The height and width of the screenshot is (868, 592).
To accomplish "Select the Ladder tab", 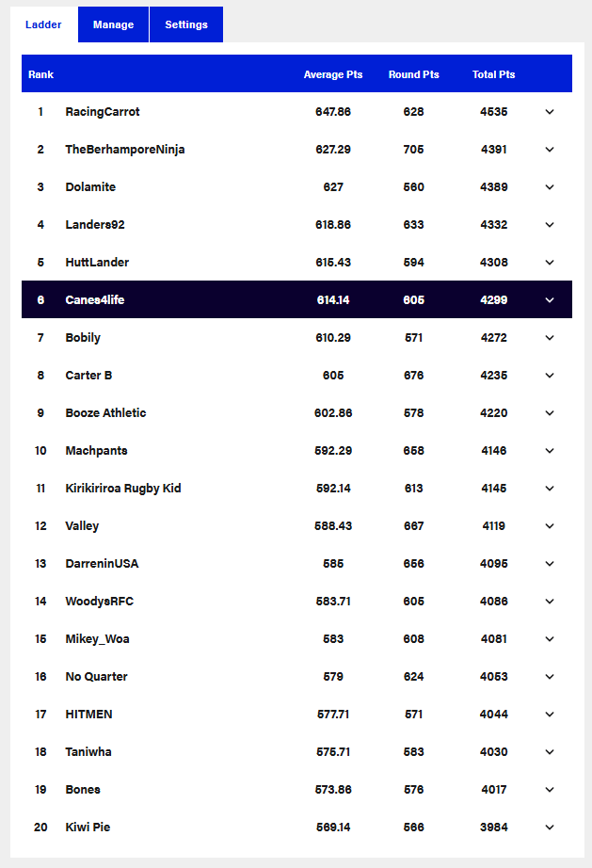I will (x=43, y=24).
